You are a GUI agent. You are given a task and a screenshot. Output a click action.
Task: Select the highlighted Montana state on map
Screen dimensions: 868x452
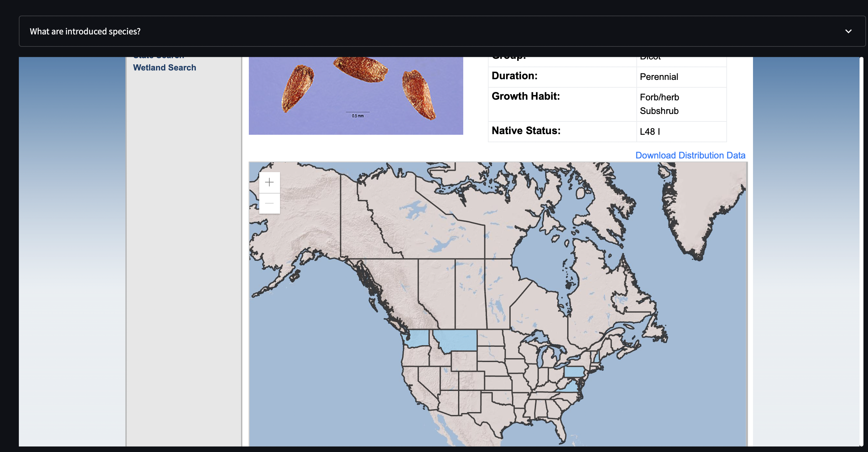[458, 340]
